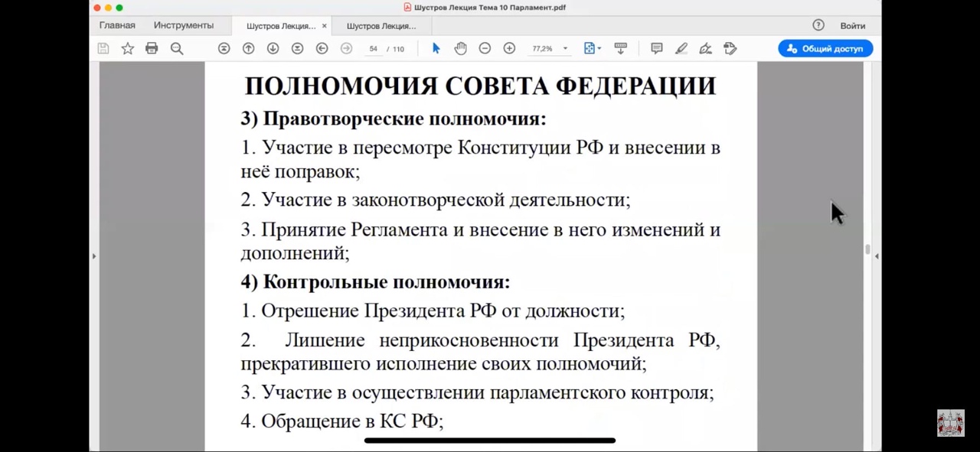Image resolution: width=980 pixels, height=452 pixels.
Task: Click line 3. Участие в осуществлении парламентского контроля
Action: pos(477,393)
